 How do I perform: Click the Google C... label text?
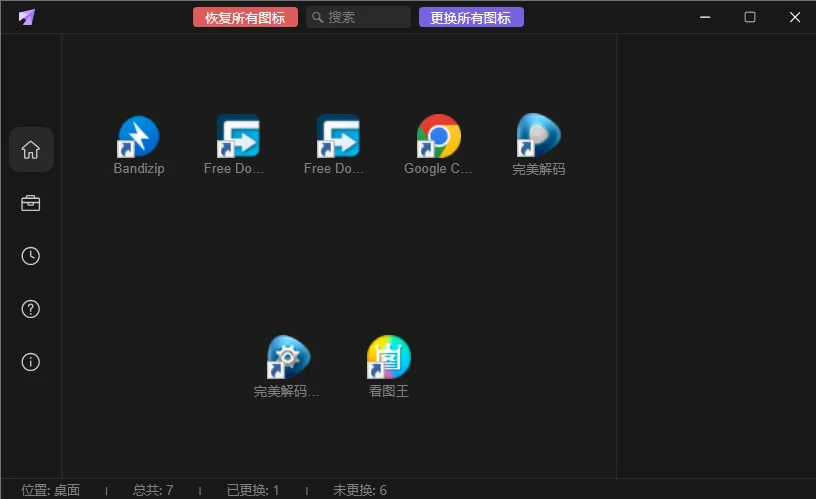pyautogui.click(x=438, y=169)
